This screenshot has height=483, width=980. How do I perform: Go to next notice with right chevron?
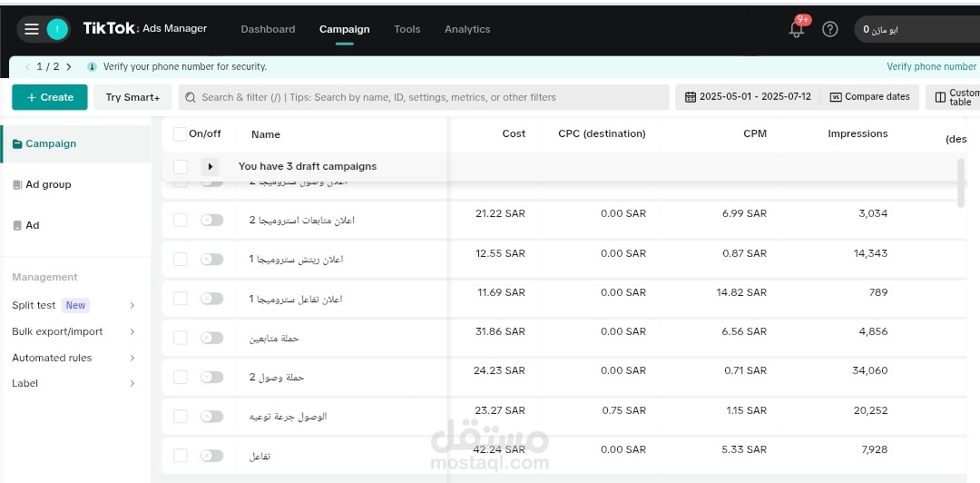click(x=69, y=66)
